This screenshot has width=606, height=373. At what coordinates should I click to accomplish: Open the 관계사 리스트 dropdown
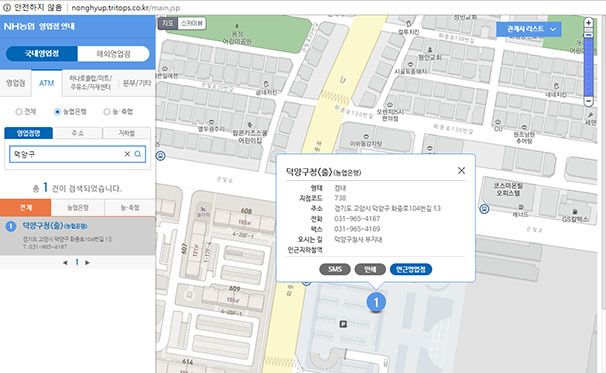(528, 29)
